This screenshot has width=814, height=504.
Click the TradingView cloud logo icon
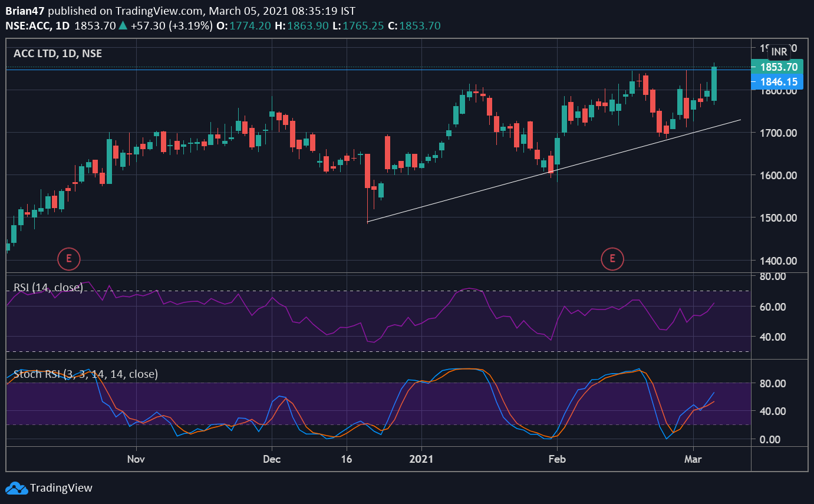point(16,488)
